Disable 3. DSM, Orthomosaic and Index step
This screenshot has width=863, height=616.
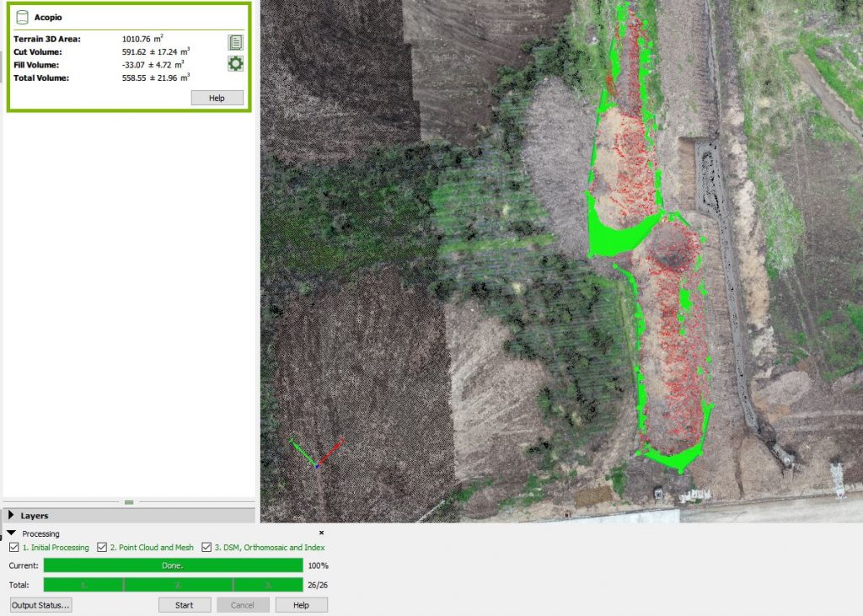point(206,548)
